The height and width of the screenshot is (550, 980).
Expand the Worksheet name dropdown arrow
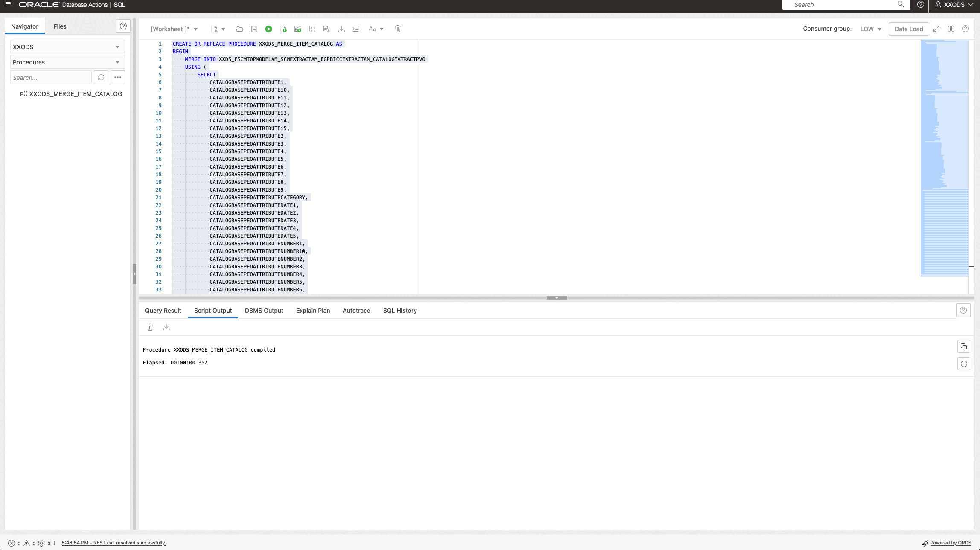195,29
